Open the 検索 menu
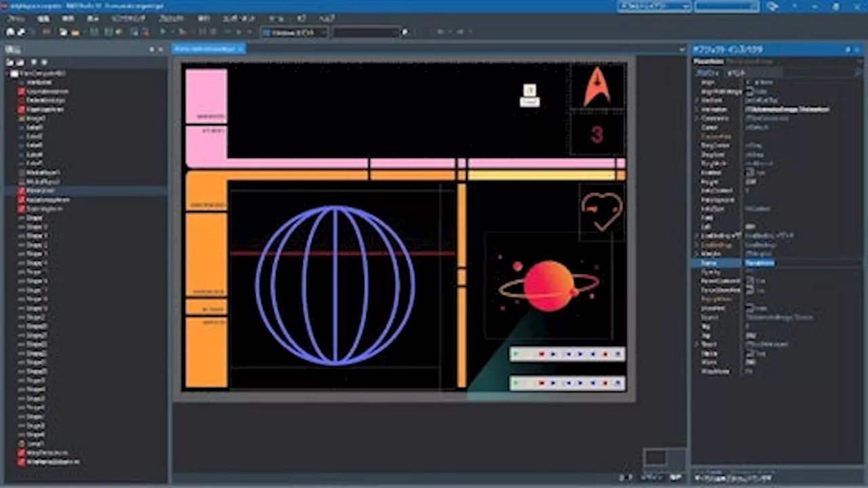 [x=68, y=18]
